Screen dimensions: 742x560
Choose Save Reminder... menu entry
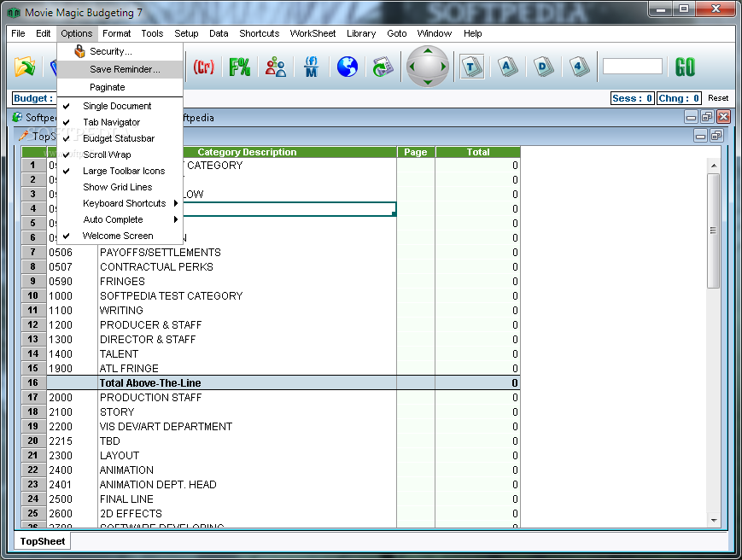pyautogui.click(x=120, y=69)
